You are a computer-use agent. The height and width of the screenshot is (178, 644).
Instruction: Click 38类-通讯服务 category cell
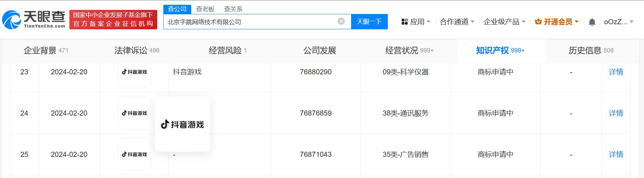click(x=406, y=113)
